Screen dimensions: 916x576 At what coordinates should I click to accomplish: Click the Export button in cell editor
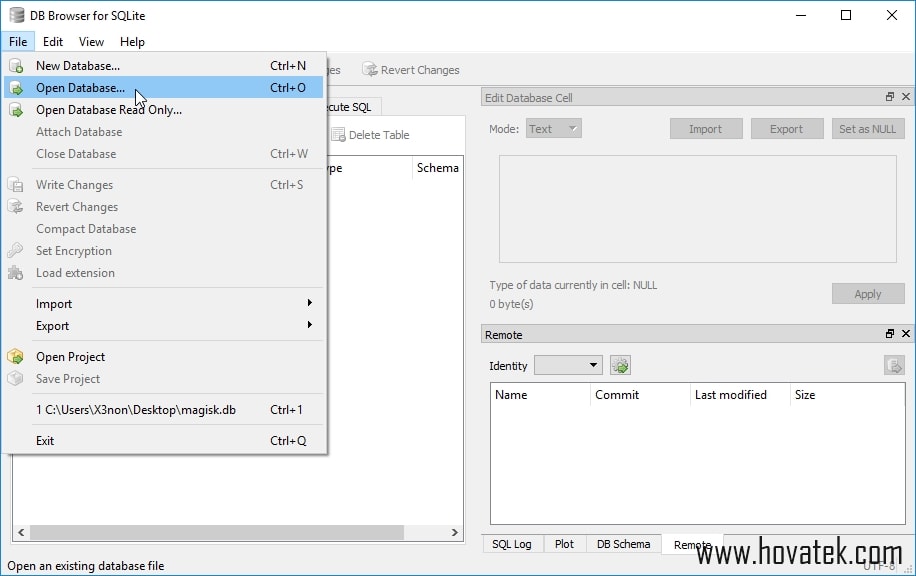pos(787,129)
